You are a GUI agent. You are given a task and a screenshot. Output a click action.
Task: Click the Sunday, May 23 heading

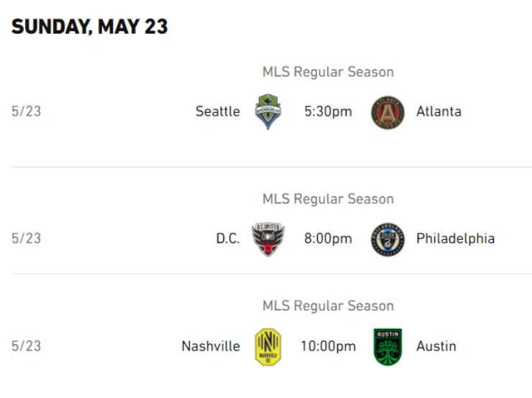click(x=90, y=27)
